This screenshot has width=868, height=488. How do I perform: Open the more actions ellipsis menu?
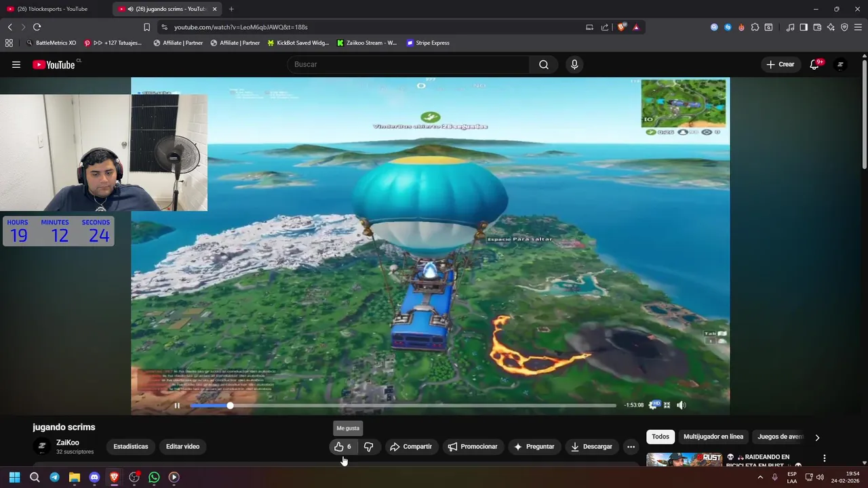pyautogui.click(x=631, y=447)
